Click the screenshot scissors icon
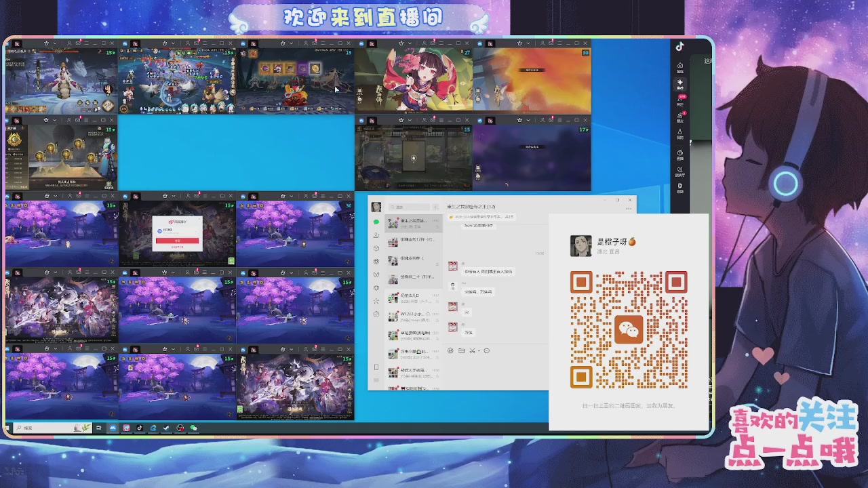 471,350
